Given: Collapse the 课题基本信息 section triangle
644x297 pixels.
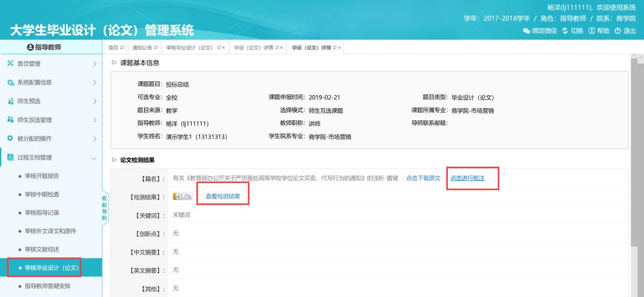Looking at the screenshot, I should click(114, 62).
